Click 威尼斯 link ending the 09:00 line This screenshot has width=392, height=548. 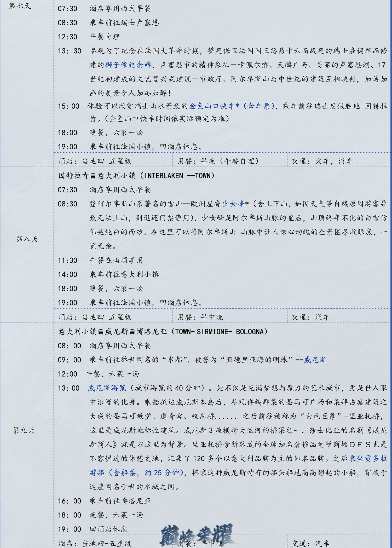tap(315, 360)
